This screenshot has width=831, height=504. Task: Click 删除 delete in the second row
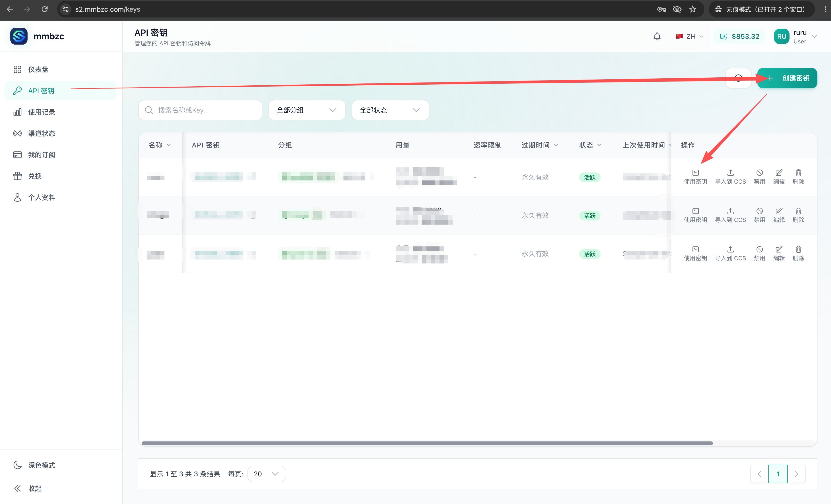pyautogui.click(x=798, y=215)
